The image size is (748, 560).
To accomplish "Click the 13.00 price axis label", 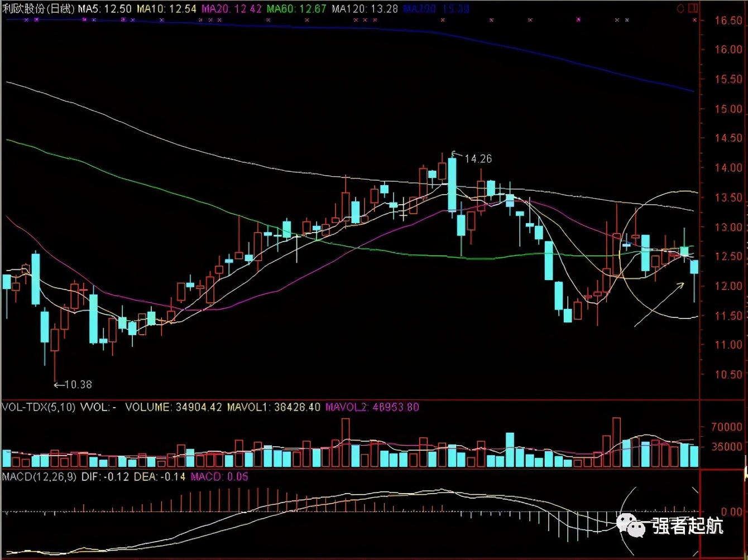I will pos(728,227).
